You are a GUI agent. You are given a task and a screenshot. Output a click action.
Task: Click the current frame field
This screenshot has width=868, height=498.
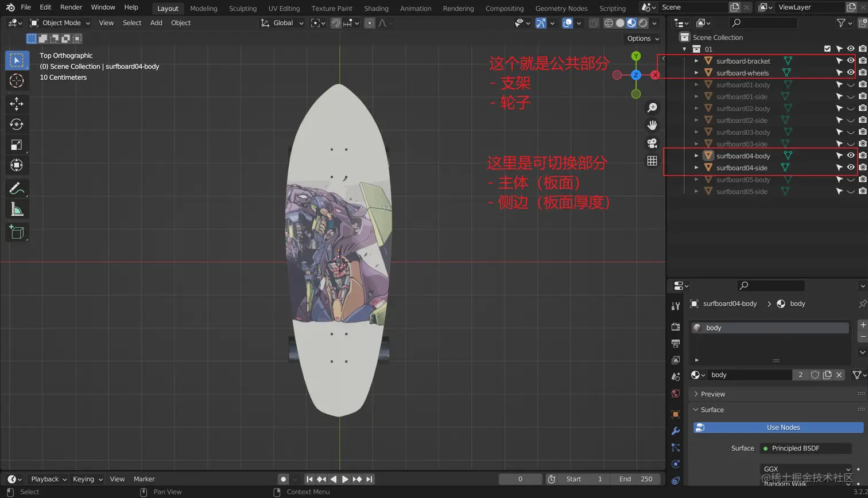[520, 479]
